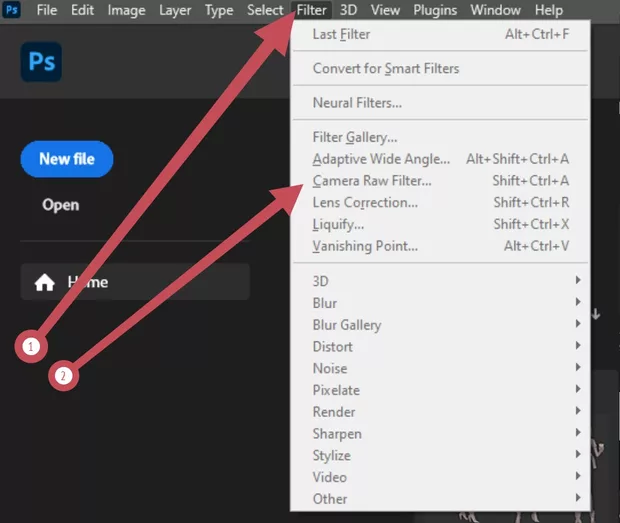Image resolution: width=620 pixels, height=523 pixels.
Task: Open Neural Filters
Action: point(440,103)
